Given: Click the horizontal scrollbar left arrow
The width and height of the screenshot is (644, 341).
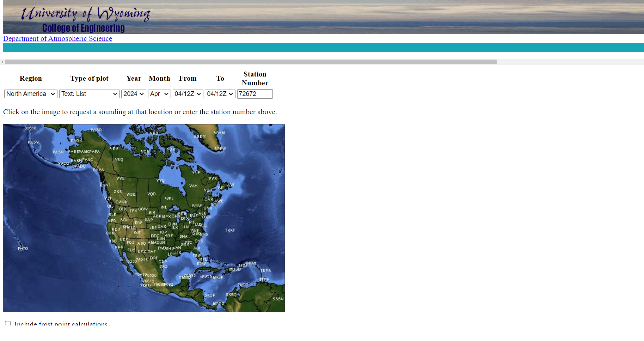Looking at the screenshot, I should tap(2, 62).
